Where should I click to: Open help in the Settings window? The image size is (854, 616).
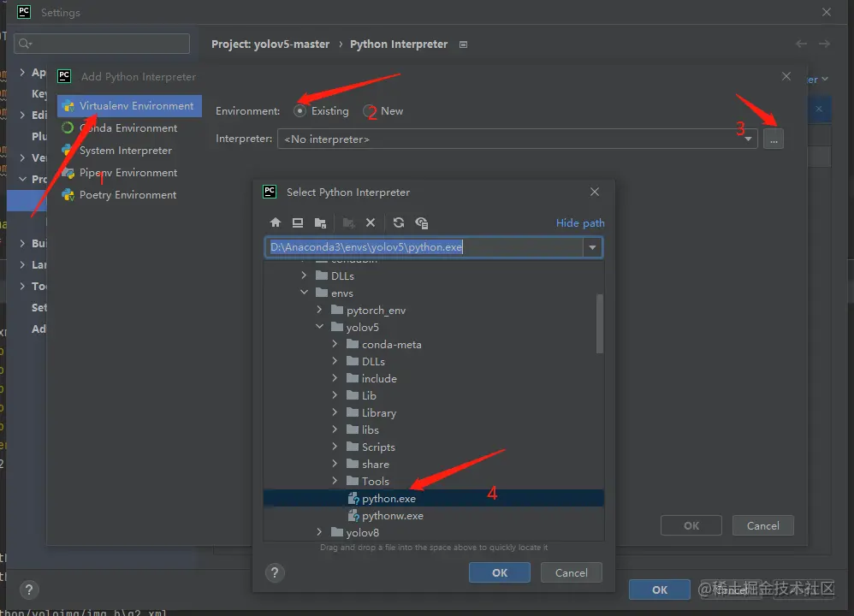tap(29, 589)
